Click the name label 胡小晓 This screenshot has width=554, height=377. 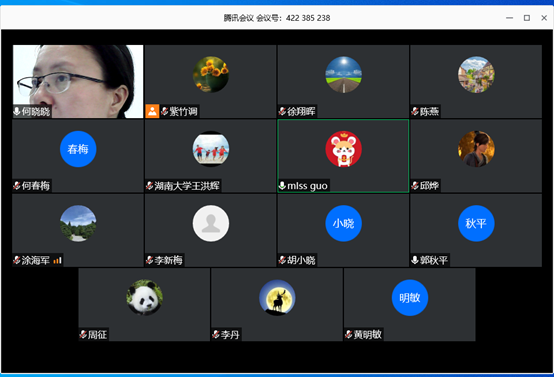tap(301, 260)
